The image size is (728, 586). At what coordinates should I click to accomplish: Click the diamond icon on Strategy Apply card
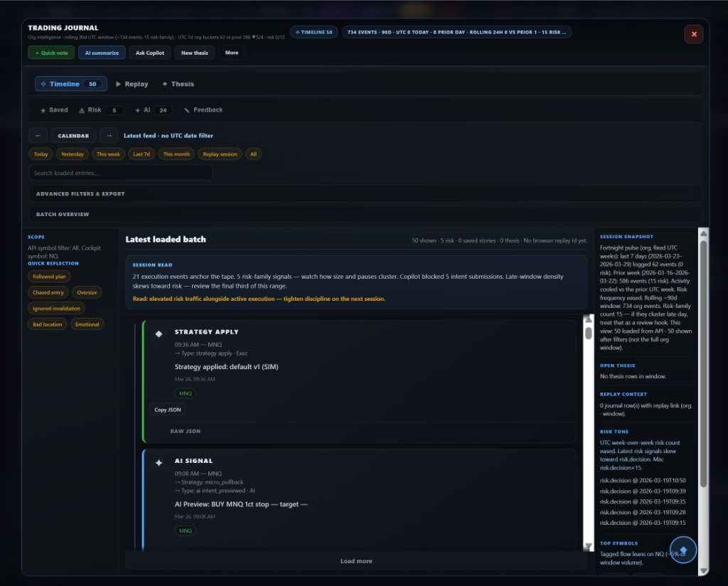tap(159, 334)
